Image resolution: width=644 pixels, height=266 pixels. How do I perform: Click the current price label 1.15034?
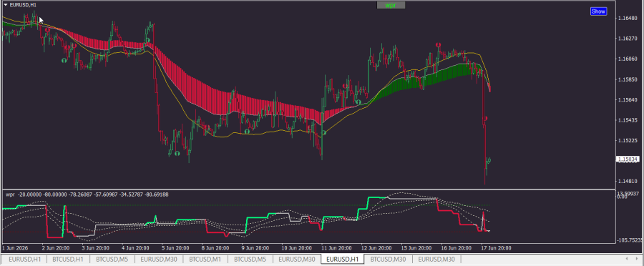pyautogui.click(x=628, y=159)
